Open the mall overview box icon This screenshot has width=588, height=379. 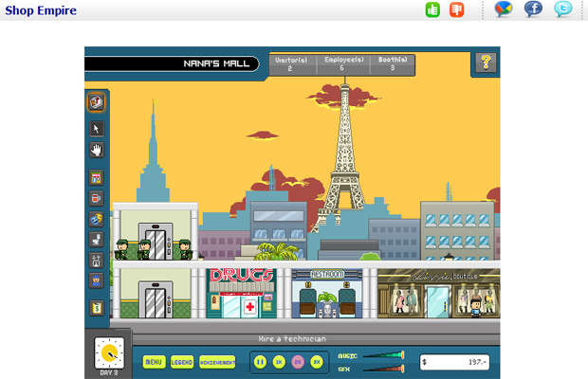tap(97, 102)
